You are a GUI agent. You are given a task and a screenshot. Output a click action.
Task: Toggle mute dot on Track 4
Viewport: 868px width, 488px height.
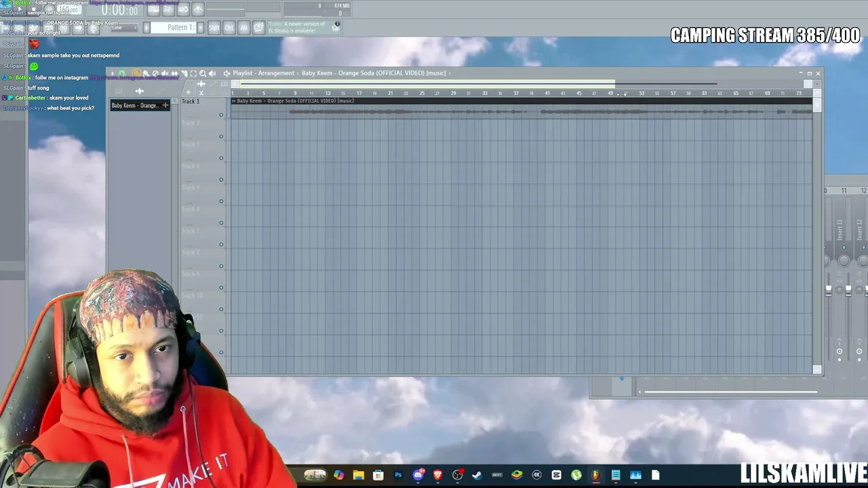(x=221, y=180)
